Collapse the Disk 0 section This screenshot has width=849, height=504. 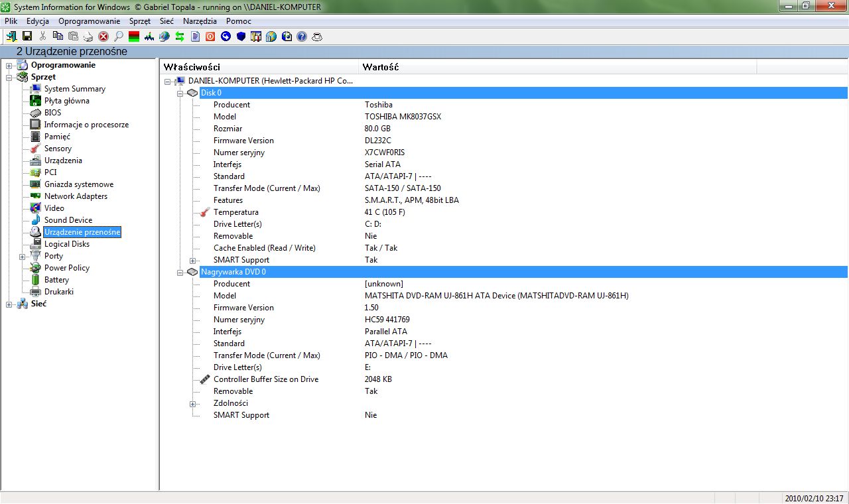click(x=180, y=93)
